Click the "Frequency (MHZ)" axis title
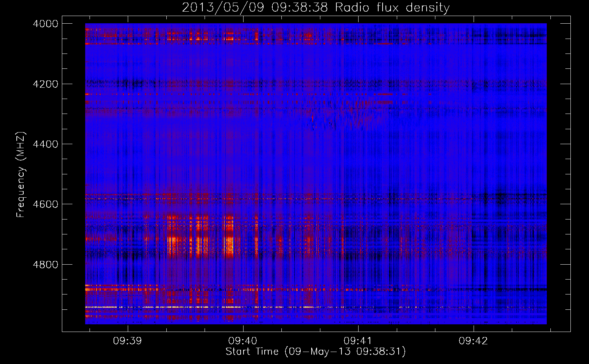 pyautogui.click(x=21, y=174)
